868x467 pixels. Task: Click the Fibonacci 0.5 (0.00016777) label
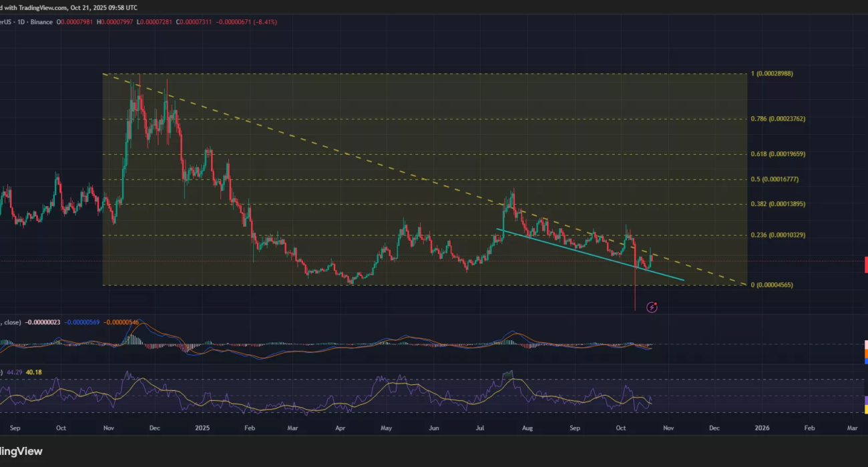point(775,179)
